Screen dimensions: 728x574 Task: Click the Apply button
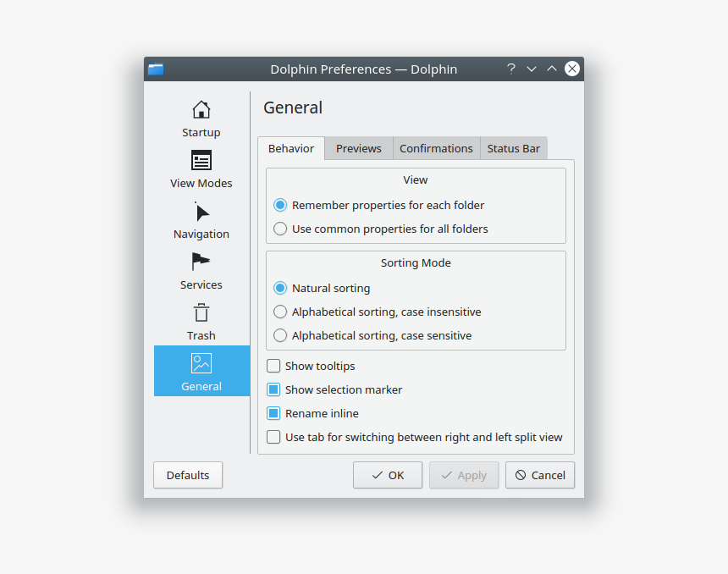click(x=464, y=475)
